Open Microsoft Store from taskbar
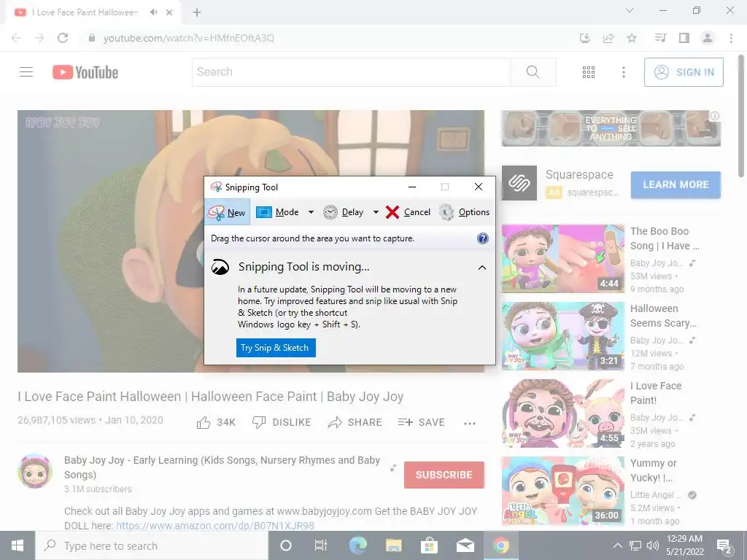 [x=429, y=545]
